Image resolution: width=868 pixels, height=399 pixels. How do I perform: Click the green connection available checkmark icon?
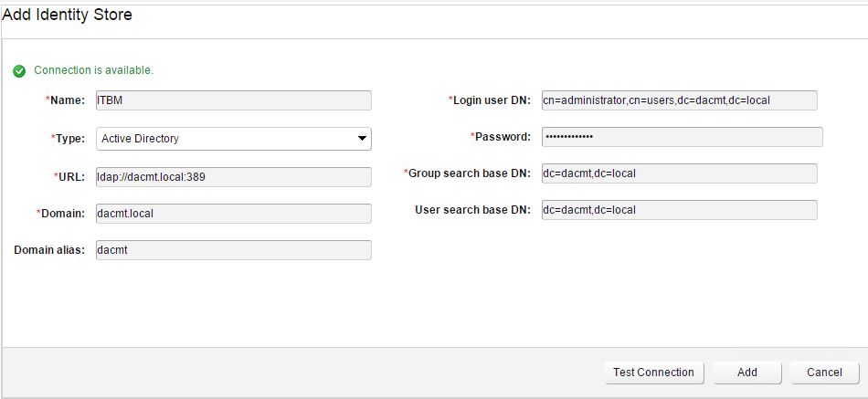pyautogui.click(x=19, y=71)
